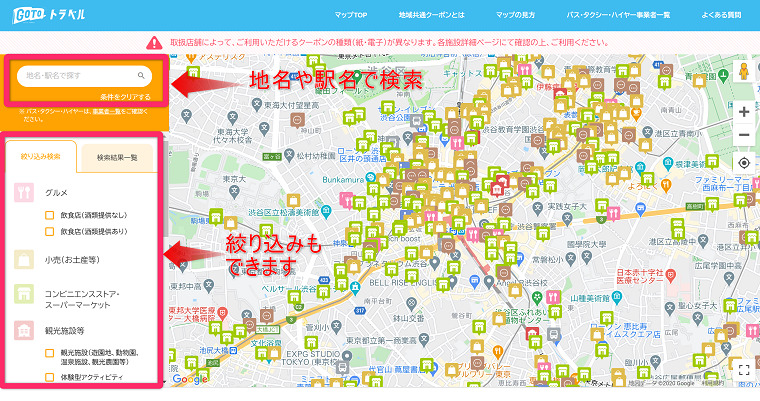Open 地域共通クーポンとは page
Screen dimensions: 760x401
[431, 15]
